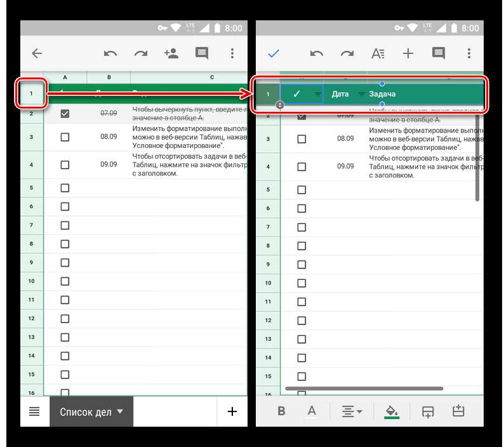504x447 pixels.
Task: Select column B header in left screen
Action: click(109, 77)
